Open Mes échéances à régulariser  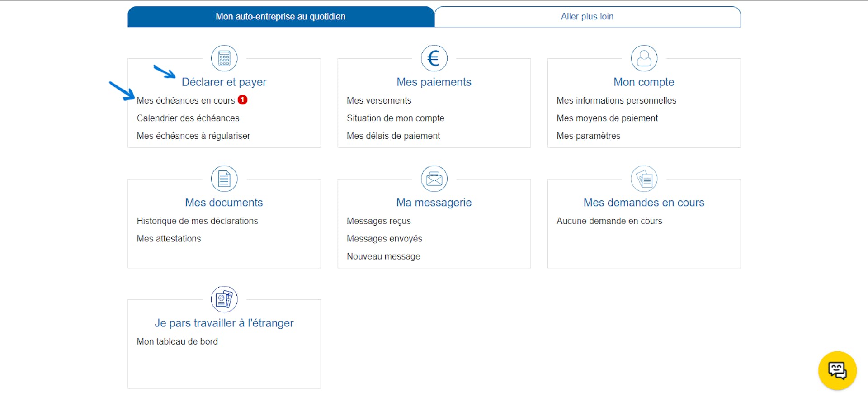[x=193, y=136]
